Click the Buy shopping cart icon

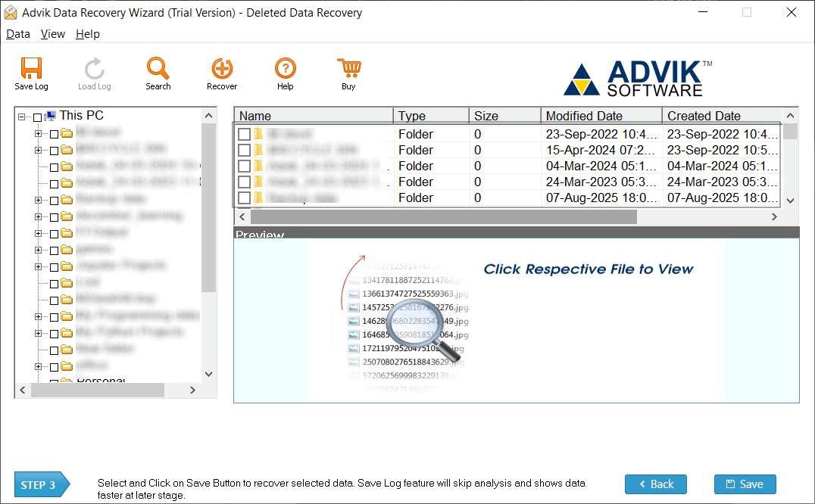[348, 68]
